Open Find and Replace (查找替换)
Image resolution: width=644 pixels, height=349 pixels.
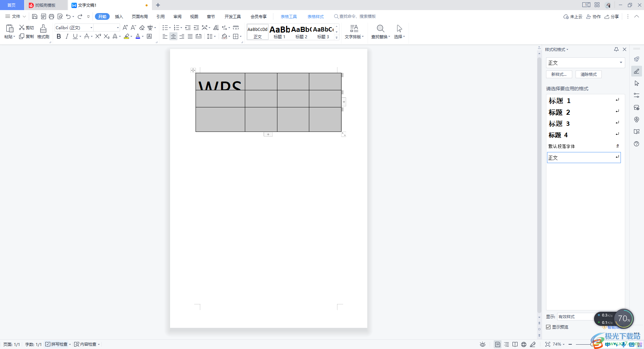[x=381, y=32]
